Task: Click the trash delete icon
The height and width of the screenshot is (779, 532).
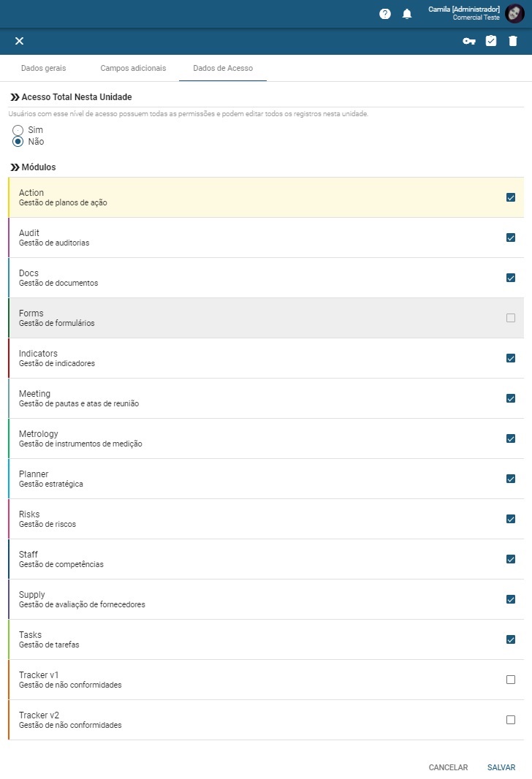Action: [512, 41]
